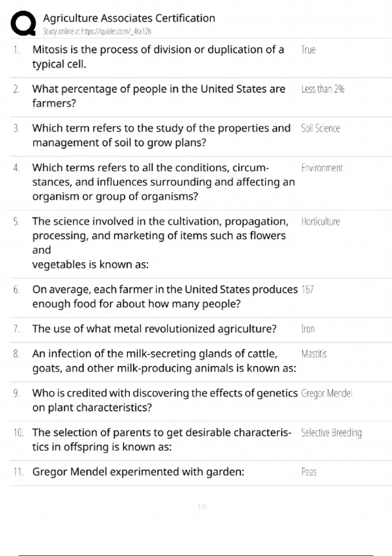The height and width of the screenshot is (556, 392).
Task: Click the "Selective Breeding" answer
Action: click(x=331, y=432)
